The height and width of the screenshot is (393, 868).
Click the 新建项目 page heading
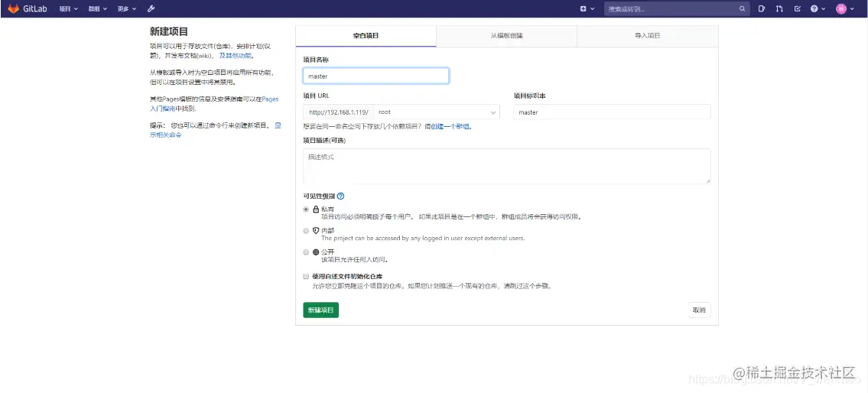pos(169,31)
